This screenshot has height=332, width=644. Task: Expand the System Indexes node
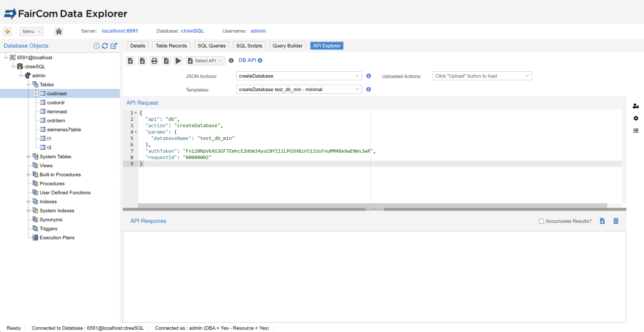click(28, 210)
